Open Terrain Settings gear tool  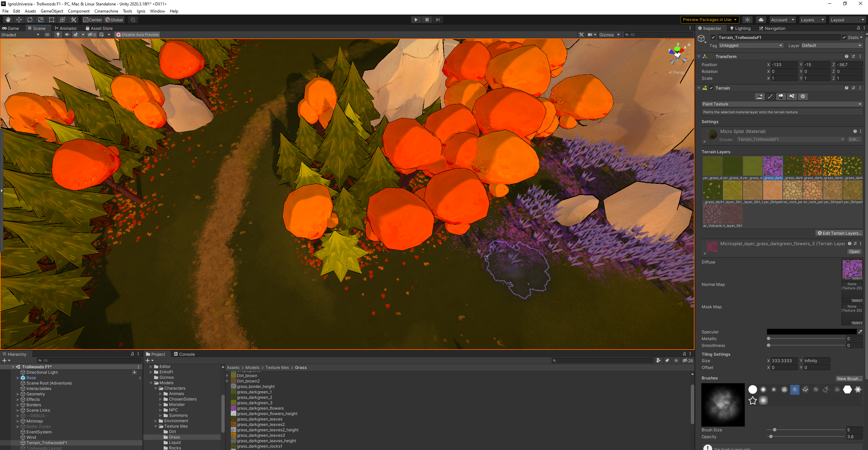[x=802, y=96]
